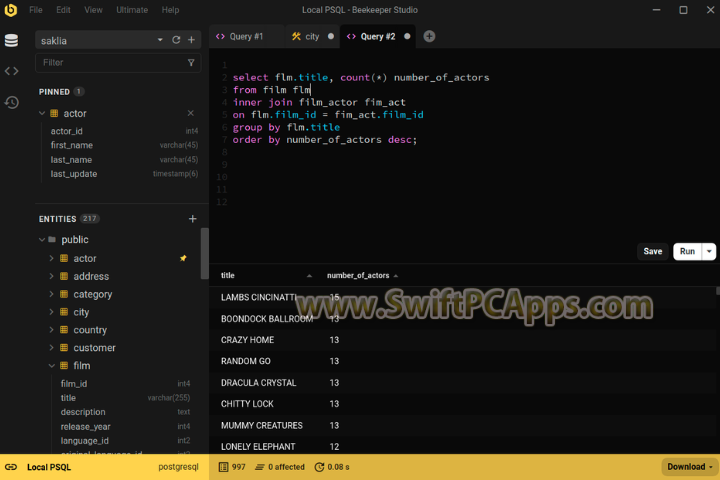The height and width of the screenshot is (480, 720).
Task: Unpin the actor table with X icon
Action: [x=191, y=113]
